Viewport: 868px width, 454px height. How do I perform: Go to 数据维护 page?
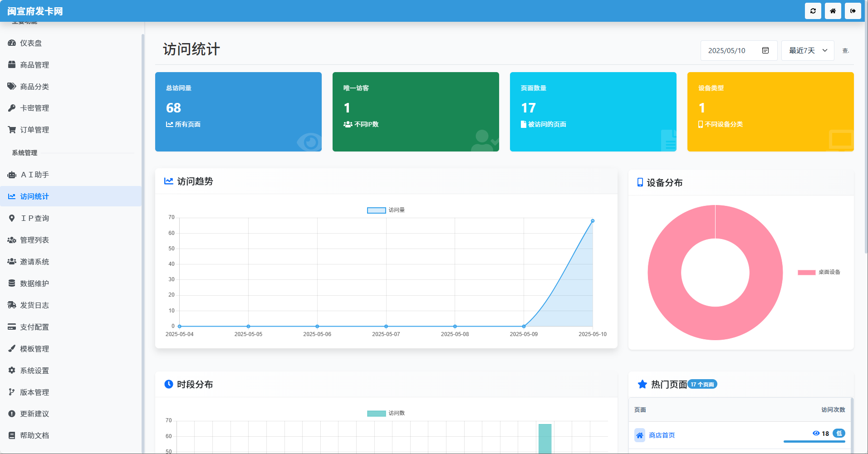[x=71, y=283]
